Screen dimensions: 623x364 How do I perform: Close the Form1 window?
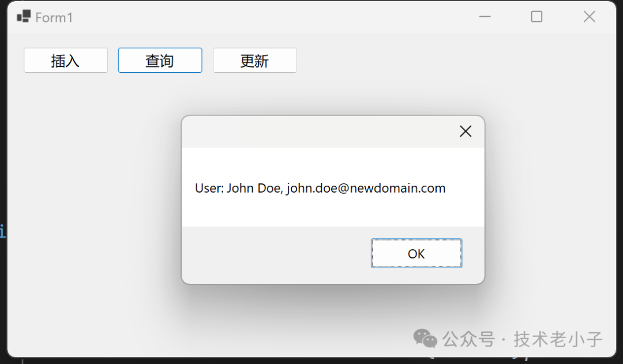pyautogui.click(x=589, y=17)
